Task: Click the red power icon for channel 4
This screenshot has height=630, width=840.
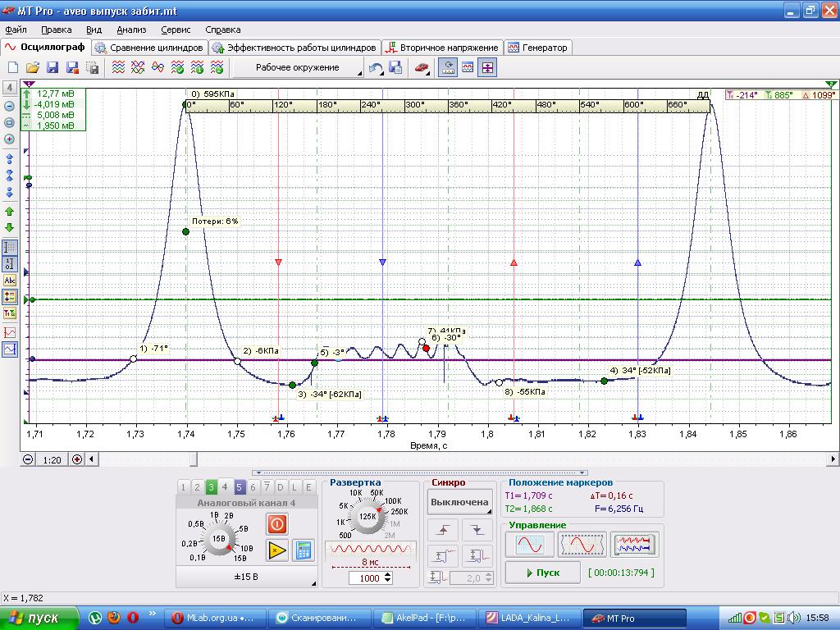Action: pyautogui.click(x=277, y=523)
